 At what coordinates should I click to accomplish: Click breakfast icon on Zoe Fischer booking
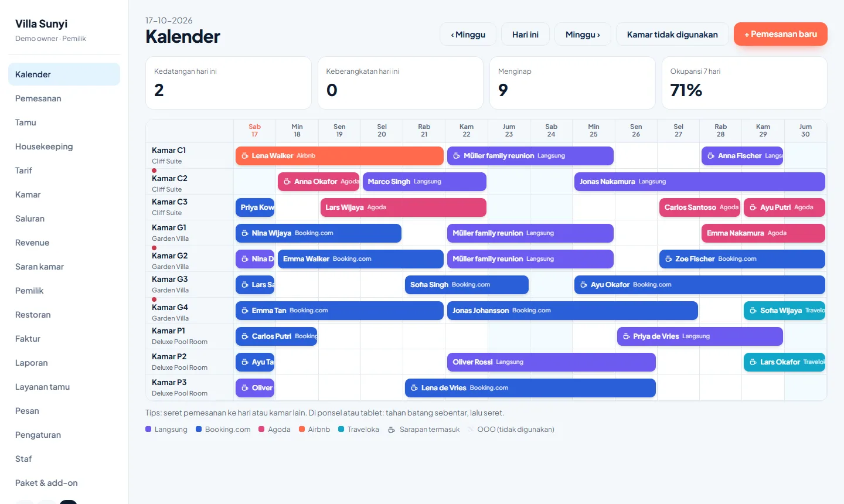(668, 259)
